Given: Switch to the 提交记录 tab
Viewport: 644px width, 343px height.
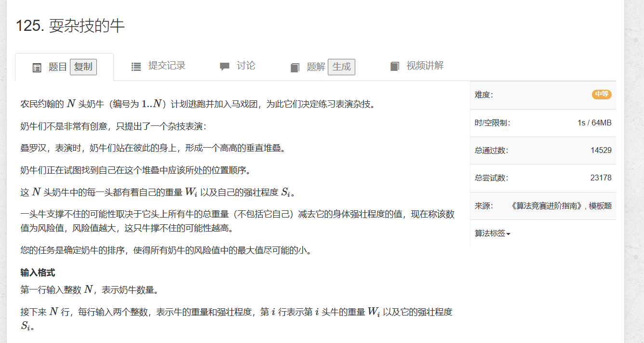Looking at the screenshot, I should [x=166, y=66].
